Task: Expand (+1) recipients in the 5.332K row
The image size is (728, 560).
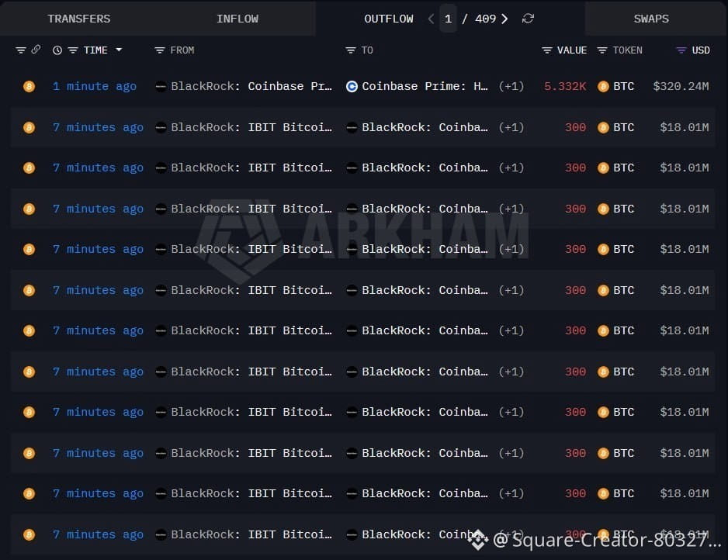Action: tap(511, 86)
